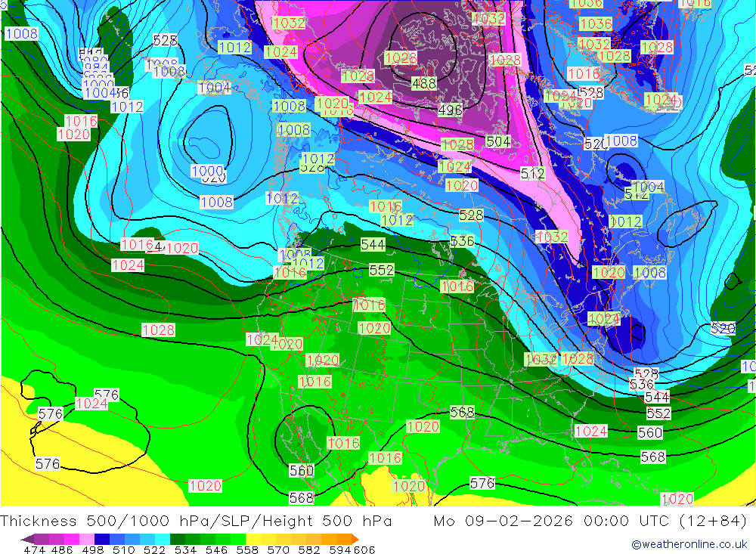Screen dimensions: 756x554
Task: Pick the brightest lime green legend swatch
Action: click(238, 539)
